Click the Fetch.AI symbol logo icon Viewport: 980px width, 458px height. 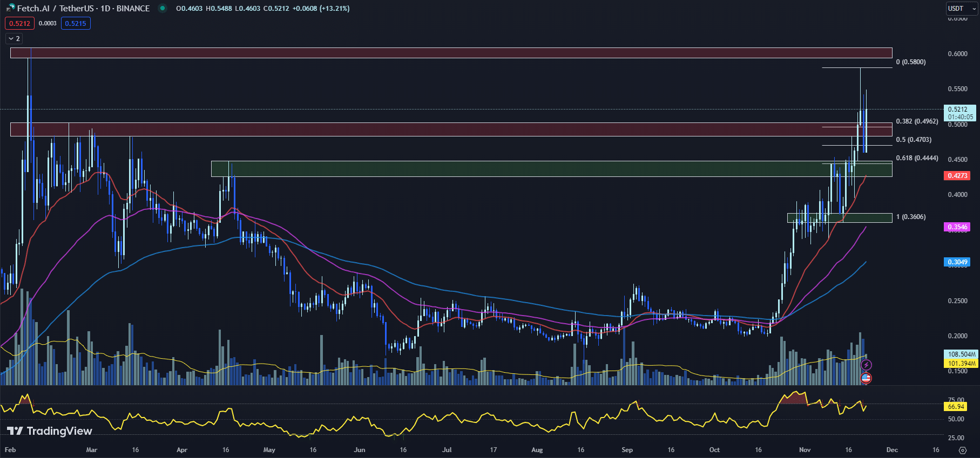pos(10,8)
